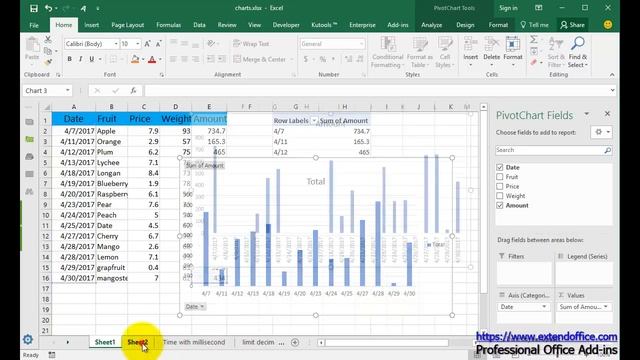Click the Tell me search box
The height and width of the screenshot is (360, 640).
pyautogui.click(x=534, y=25)
